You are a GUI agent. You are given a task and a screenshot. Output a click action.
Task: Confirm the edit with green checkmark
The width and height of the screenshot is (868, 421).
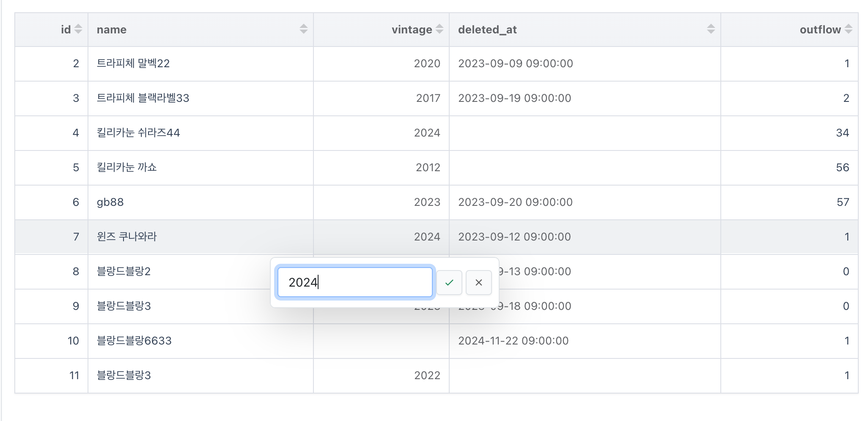(x=449, y=282)
